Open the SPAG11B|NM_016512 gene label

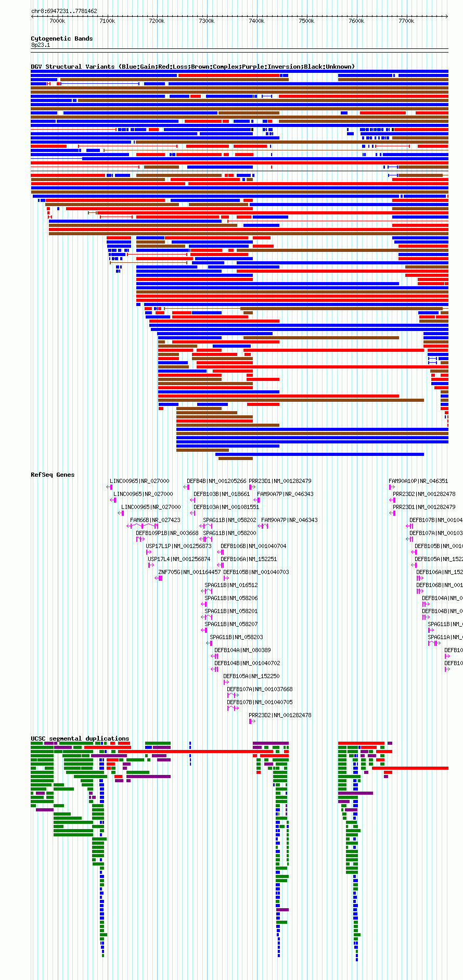[231, 585]
